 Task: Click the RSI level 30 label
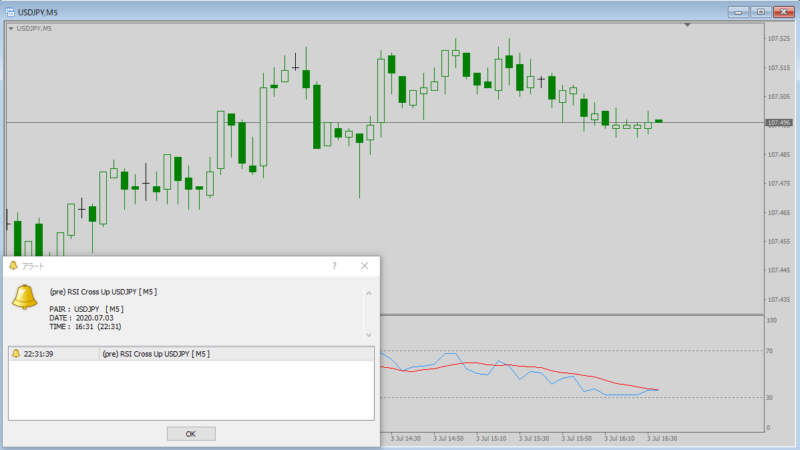pyautogui.click(x=769, y=397)
